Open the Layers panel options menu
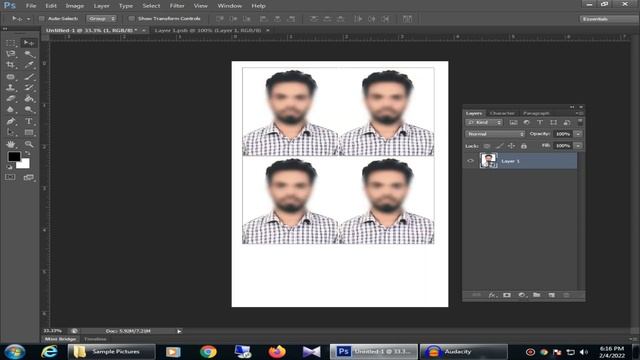640x360 pixels. click(580, 113)
